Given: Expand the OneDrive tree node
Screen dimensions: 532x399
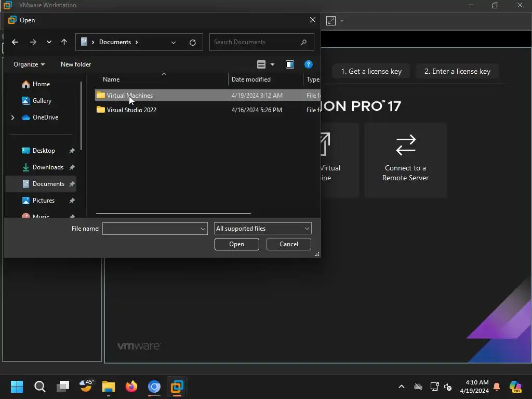Looking at the screenshot, I should [13, 117].
